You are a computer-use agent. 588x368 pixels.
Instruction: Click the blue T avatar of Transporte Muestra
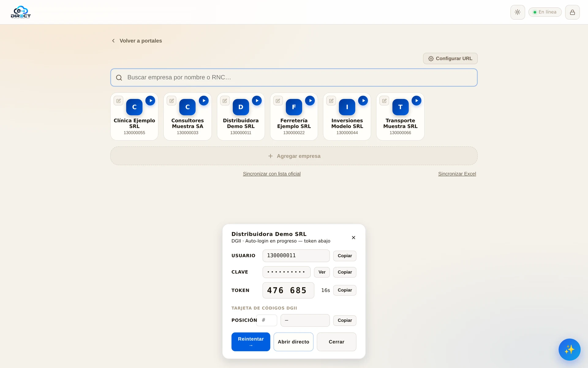click(400, 107)
